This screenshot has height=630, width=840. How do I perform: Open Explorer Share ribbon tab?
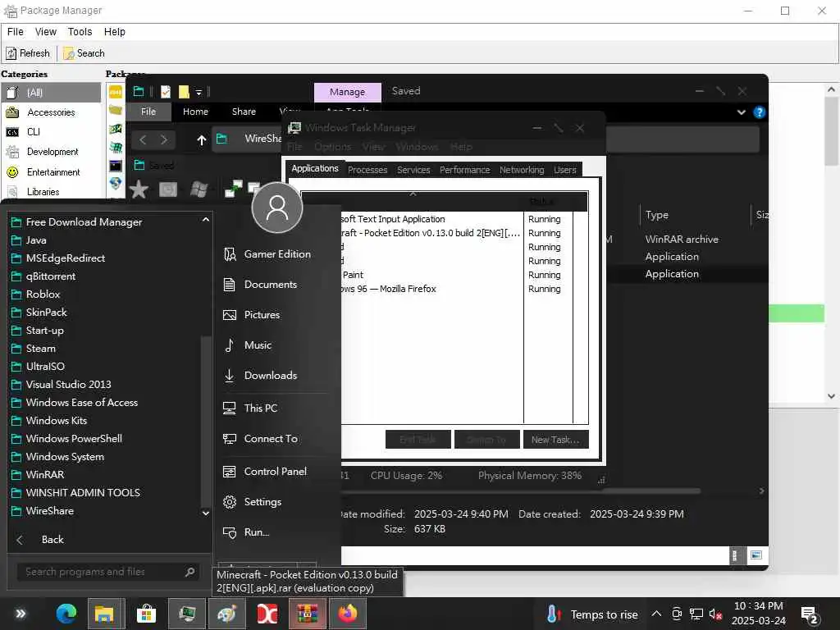(244, 112)
